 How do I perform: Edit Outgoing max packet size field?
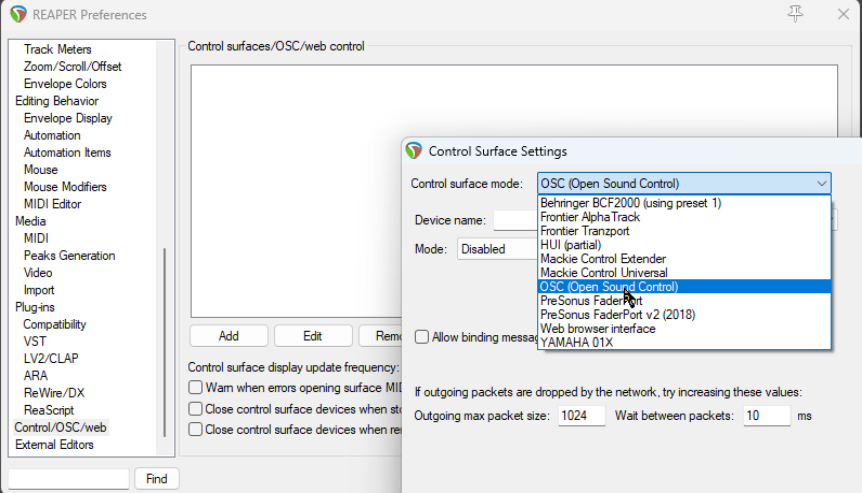tap(582, 416)
